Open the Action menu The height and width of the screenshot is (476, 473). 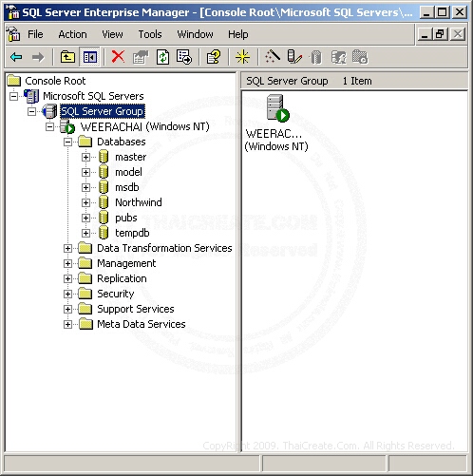[72, 34]
